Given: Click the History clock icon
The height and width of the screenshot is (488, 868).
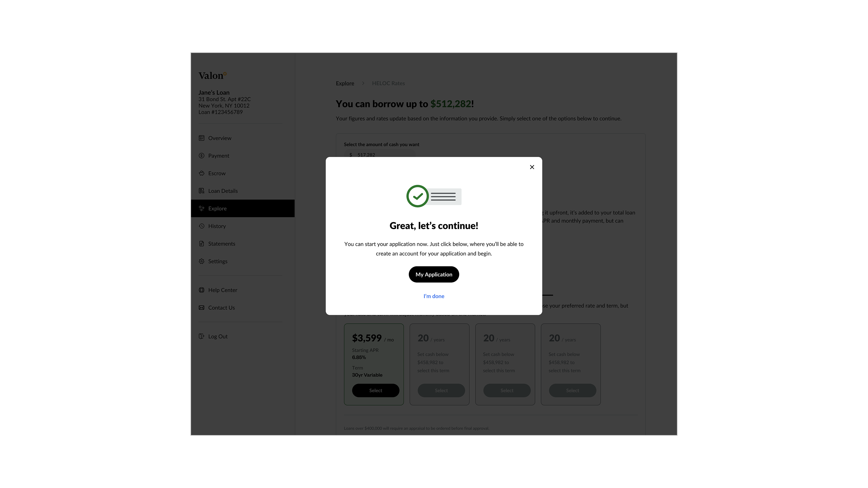Looking at the screenshot, I should point(202,226).
